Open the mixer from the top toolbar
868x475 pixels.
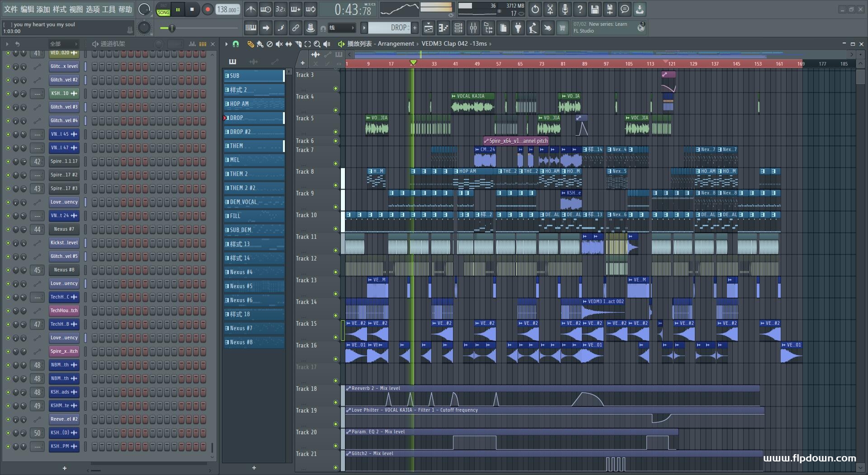[473, 28]
